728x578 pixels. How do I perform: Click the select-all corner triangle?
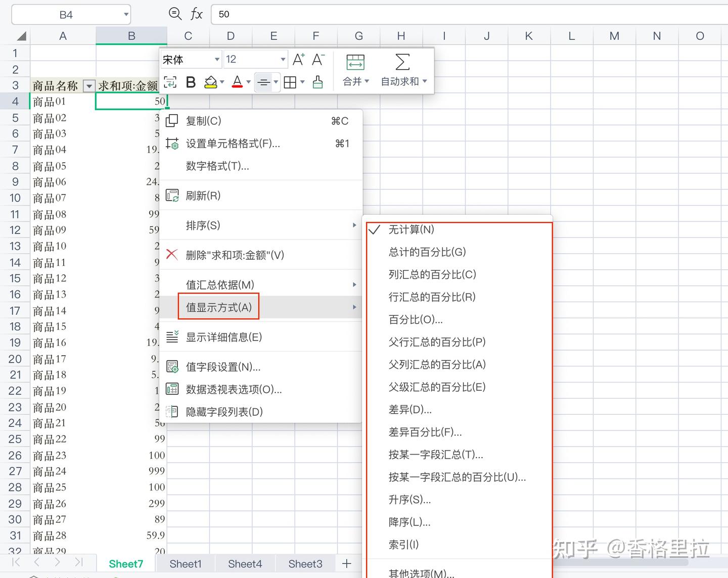[21, 36]
